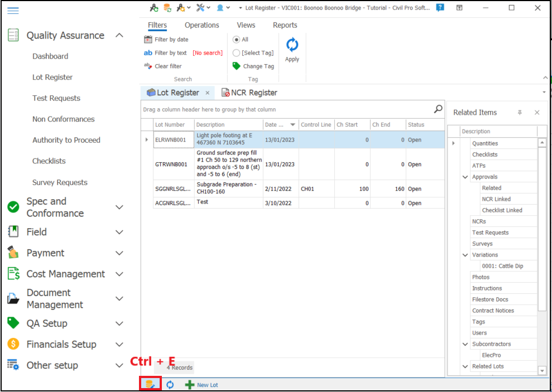
Task: Click the search magnifier in the grouping bar
Action: click(x=438, y=110)
